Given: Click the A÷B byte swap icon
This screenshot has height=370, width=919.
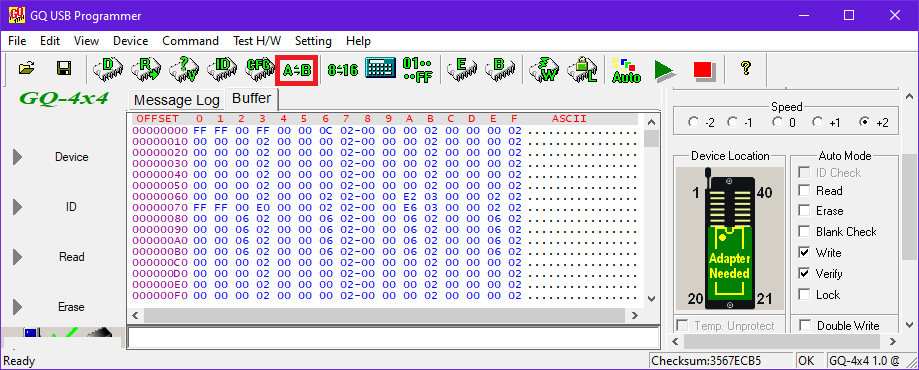Looking at the screenshot, I should click(297, 70).
